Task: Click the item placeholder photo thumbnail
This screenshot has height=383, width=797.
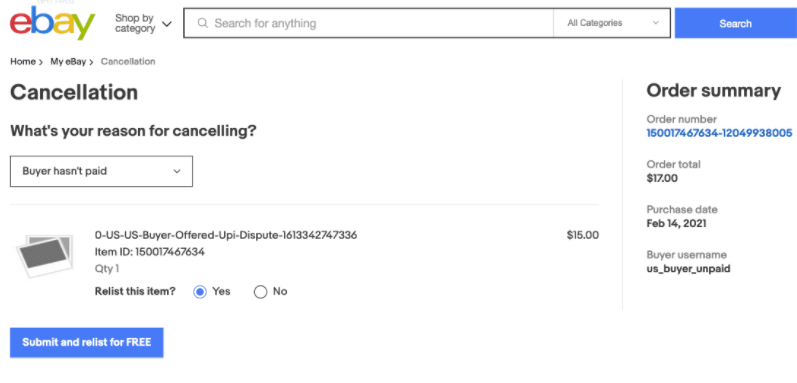Action: coord(45,256)
